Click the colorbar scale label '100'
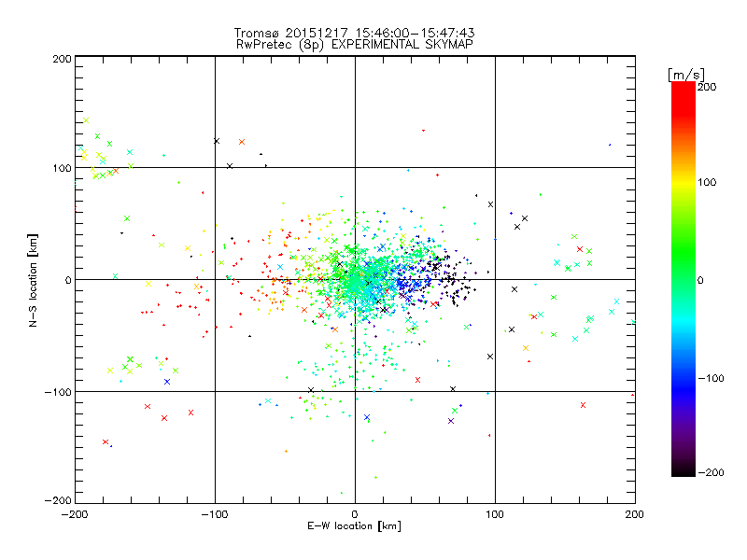 (707, 182)
